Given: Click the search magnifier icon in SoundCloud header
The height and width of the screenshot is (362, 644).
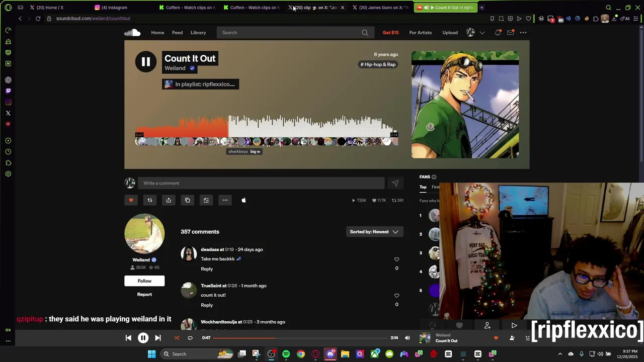Looking at the screenshot, I should point(365,33).
